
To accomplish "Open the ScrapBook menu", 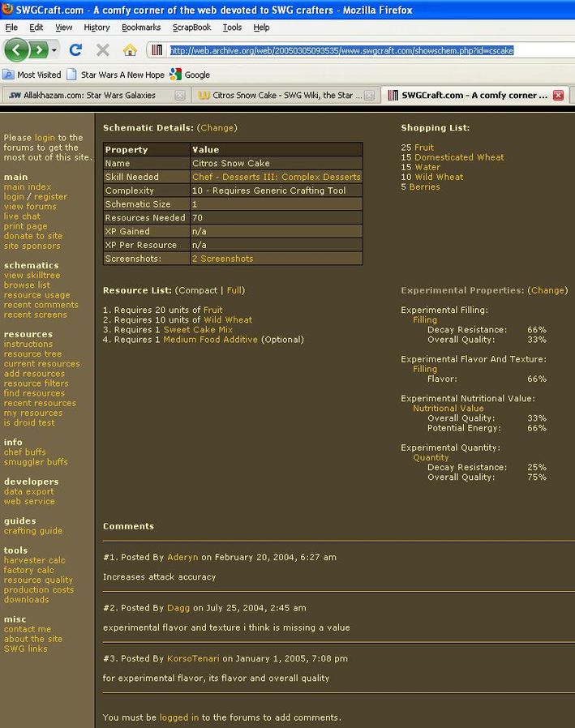I will tap(191, 28).
